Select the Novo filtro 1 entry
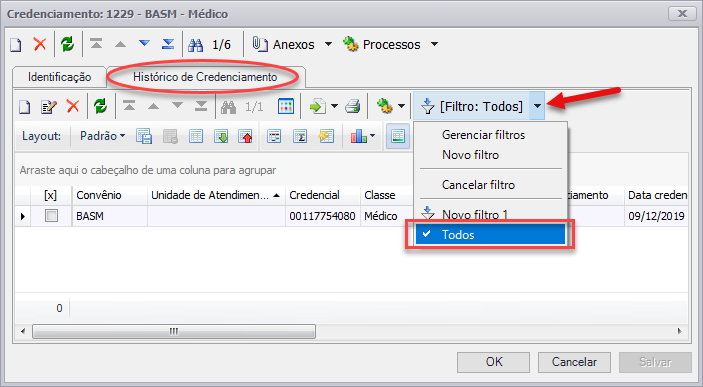 point(475,214)
